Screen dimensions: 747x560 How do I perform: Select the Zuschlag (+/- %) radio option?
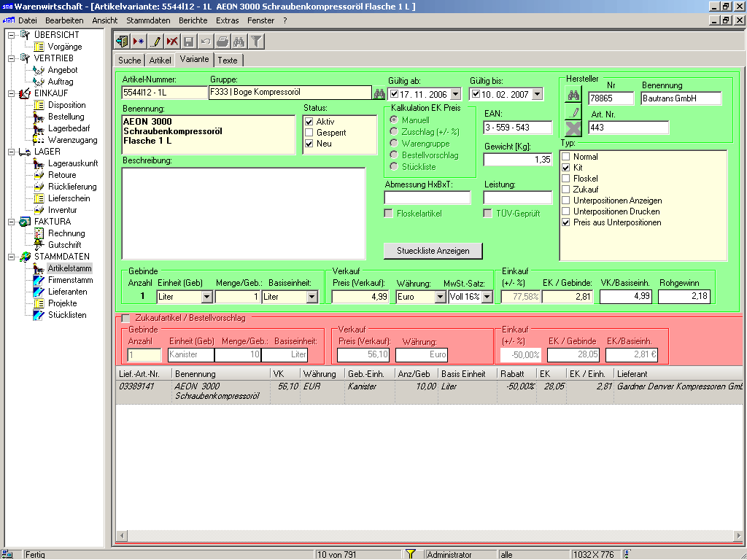point(393,131)
